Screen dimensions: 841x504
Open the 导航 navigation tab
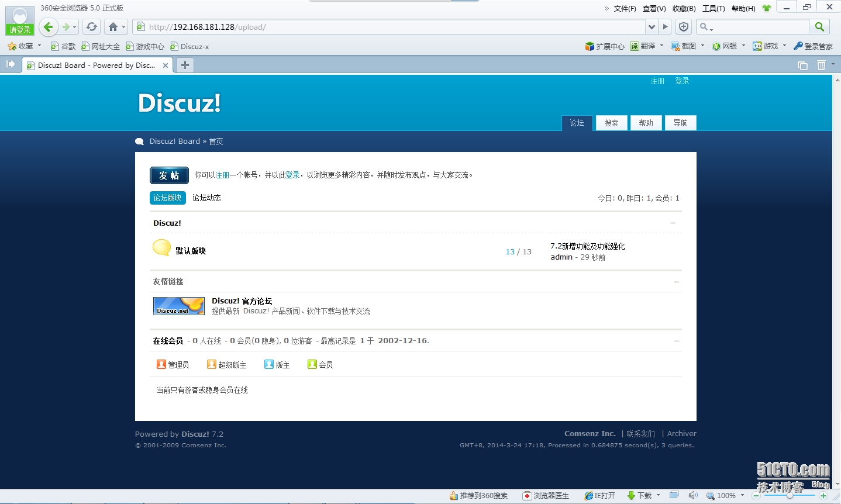point(681,123)
